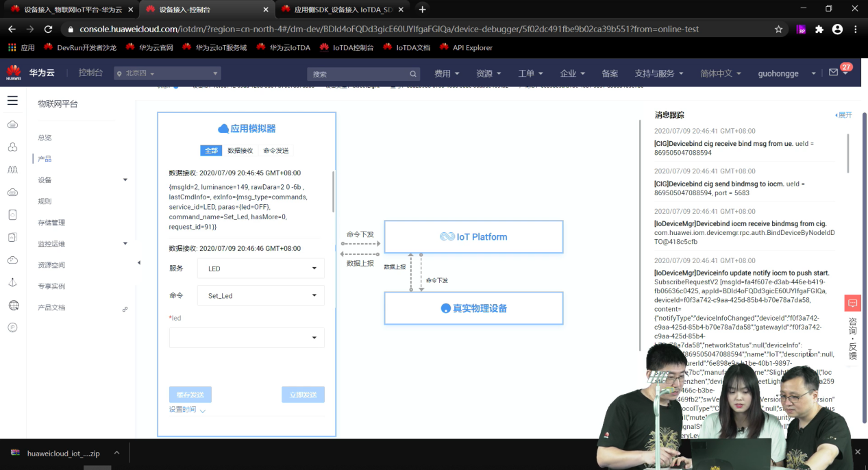Click the second left rail service icon

pos(12,147)
